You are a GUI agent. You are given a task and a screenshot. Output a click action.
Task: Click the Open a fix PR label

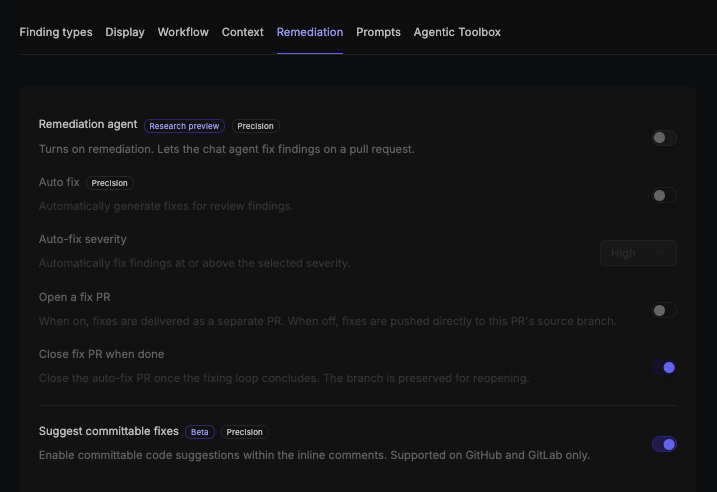(75, 297)
